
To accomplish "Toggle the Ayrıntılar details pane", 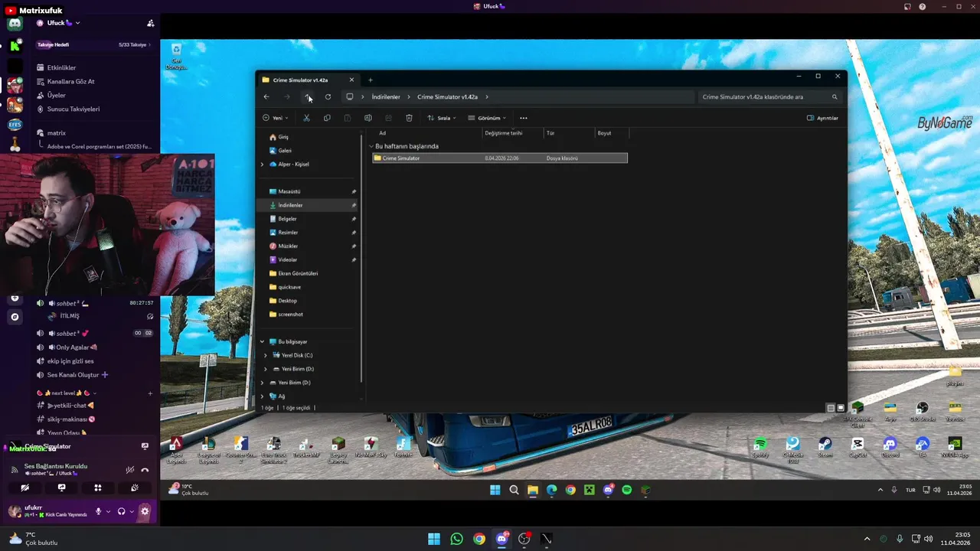I will (x=823, y=118).
